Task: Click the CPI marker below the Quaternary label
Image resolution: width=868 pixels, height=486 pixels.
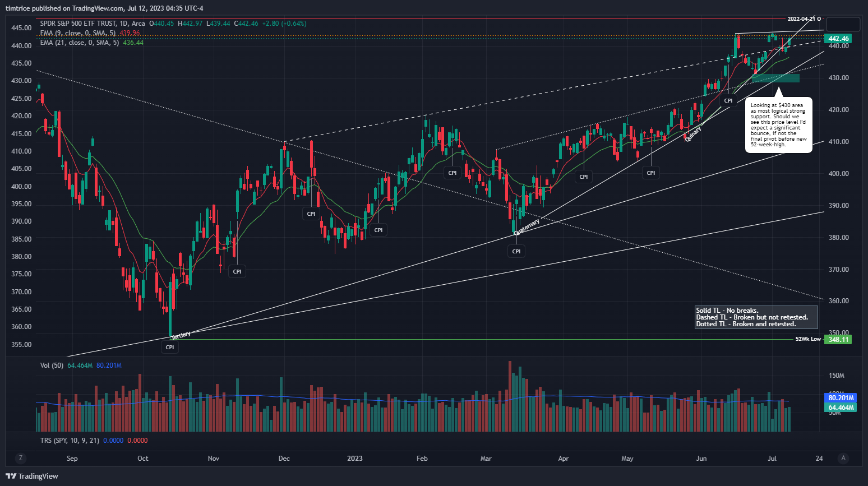Action: pyautogui.click(x=516, y=251)
